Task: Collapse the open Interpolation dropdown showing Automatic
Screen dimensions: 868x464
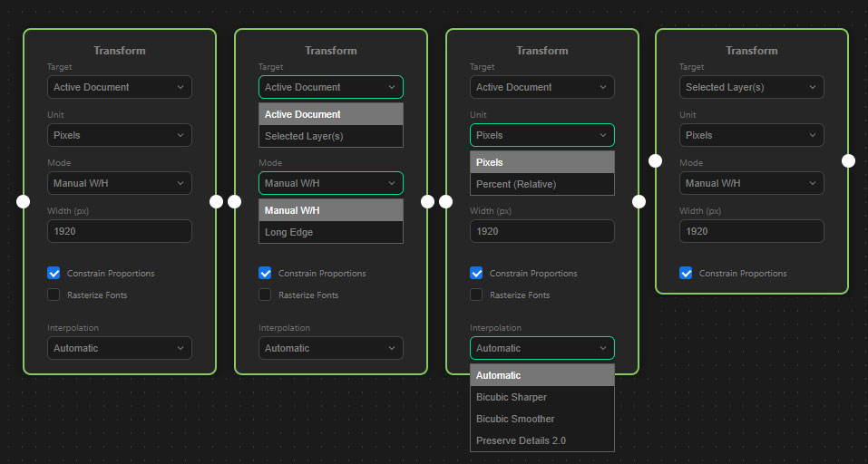Action: click(x=541, y=348)
